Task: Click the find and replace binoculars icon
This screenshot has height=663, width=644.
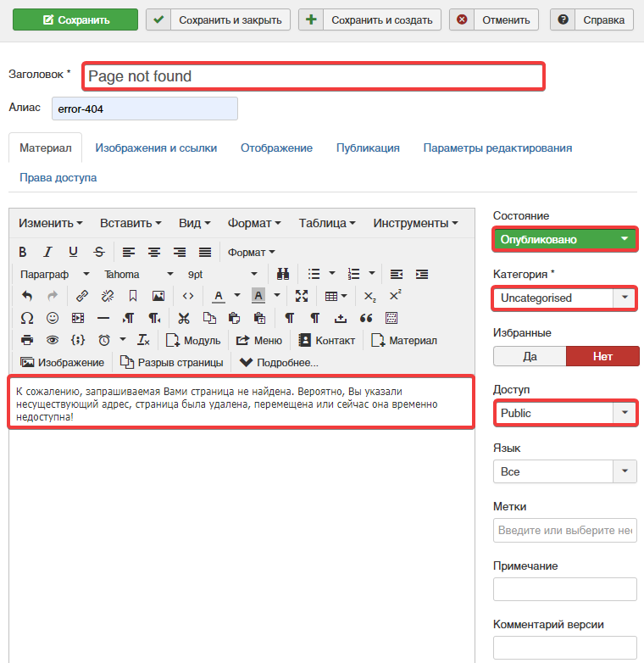Action: 284,274
